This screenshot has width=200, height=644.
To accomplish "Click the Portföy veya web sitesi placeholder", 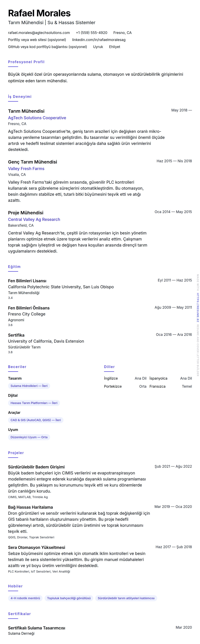I will 37,40.
